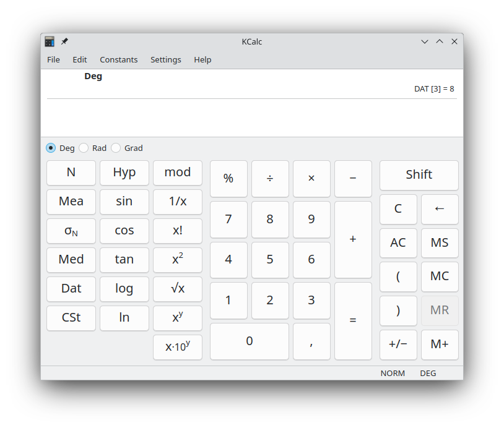Click the x squared function key

point(178,260)
